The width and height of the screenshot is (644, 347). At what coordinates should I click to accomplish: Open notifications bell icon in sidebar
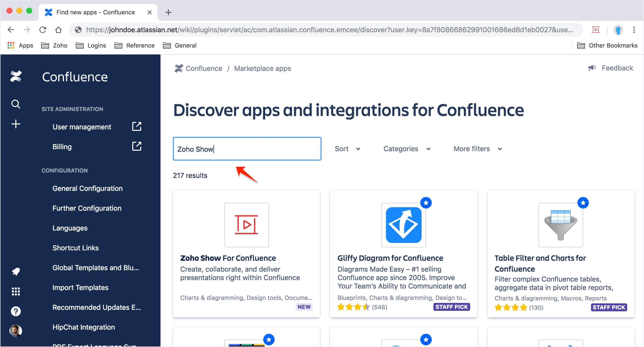(16, 271)
